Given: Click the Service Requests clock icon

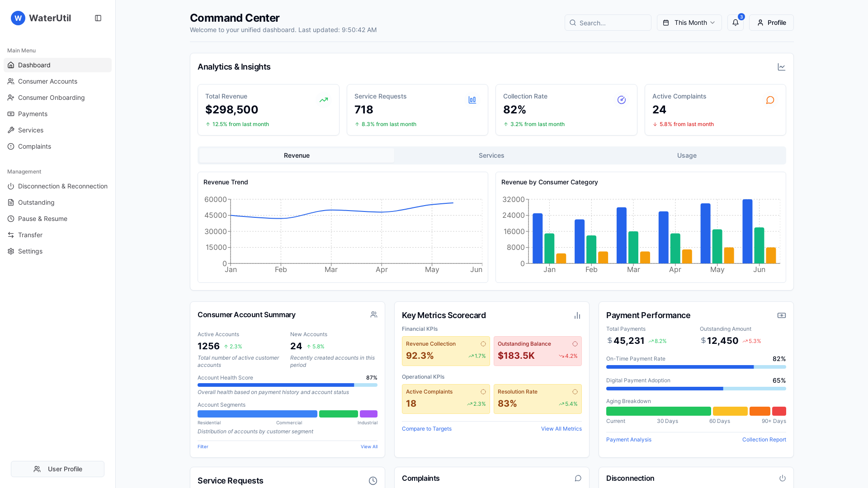Looking at the screenshot, I should point(373,481).
